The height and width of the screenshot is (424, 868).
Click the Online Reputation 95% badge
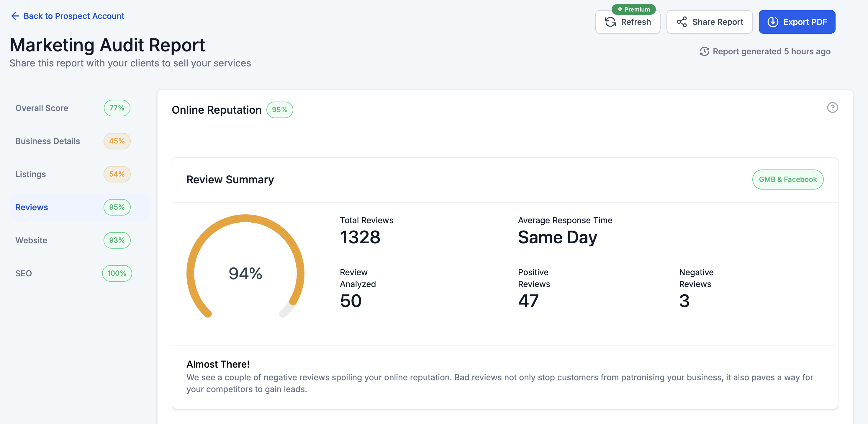279,110
